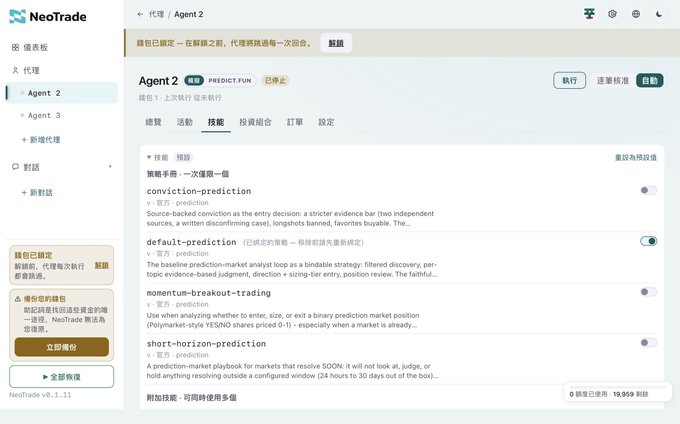Click the 已停止 status badge

click(275, 81)
